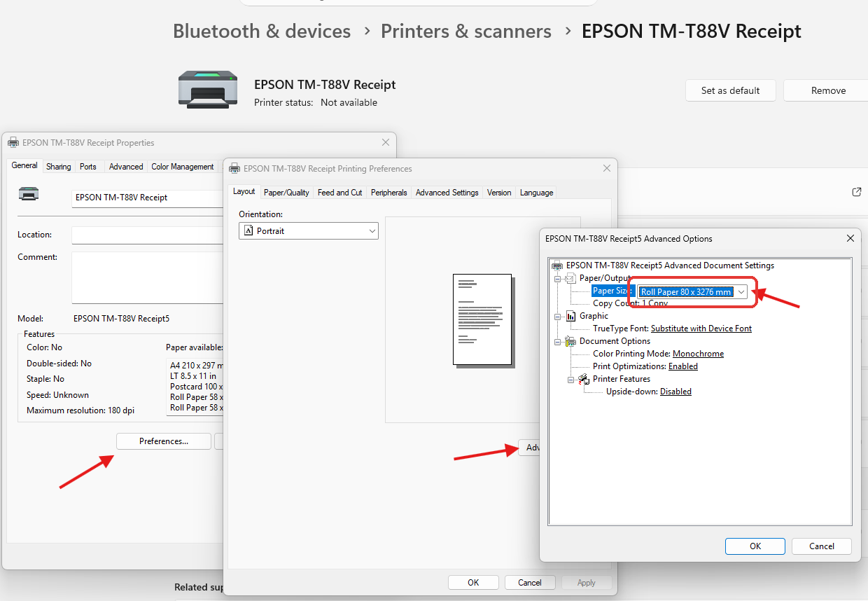Click the printer icon beside the name field in Properties
This screenshot has height=601, width=868.
29,195
